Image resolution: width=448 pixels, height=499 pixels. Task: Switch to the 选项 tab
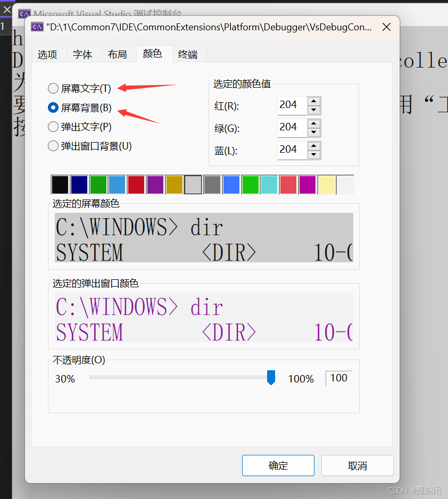coord(49,54)
